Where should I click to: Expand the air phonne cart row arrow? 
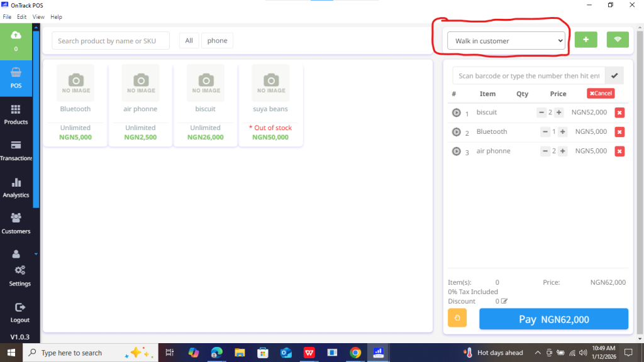[x=457, y=151]
